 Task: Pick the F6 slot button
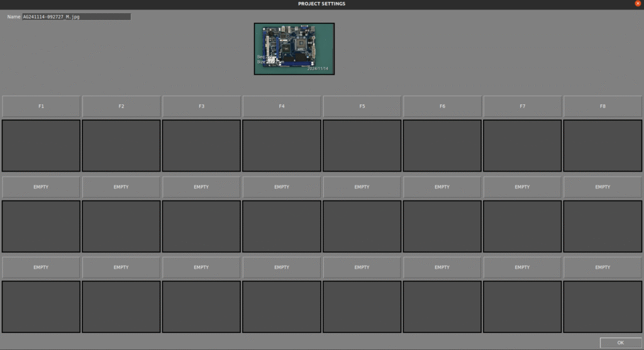(442, 106)
